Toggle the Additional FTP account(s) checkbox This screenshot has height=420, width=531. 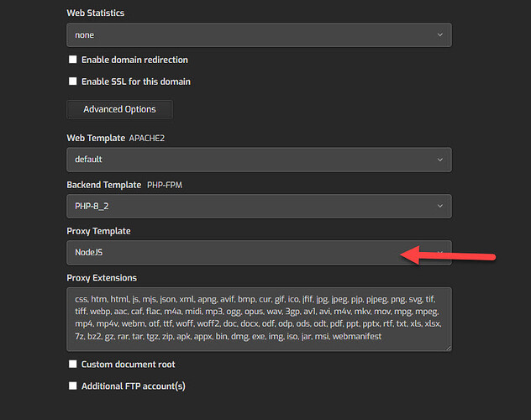click(x=73, y=386)
